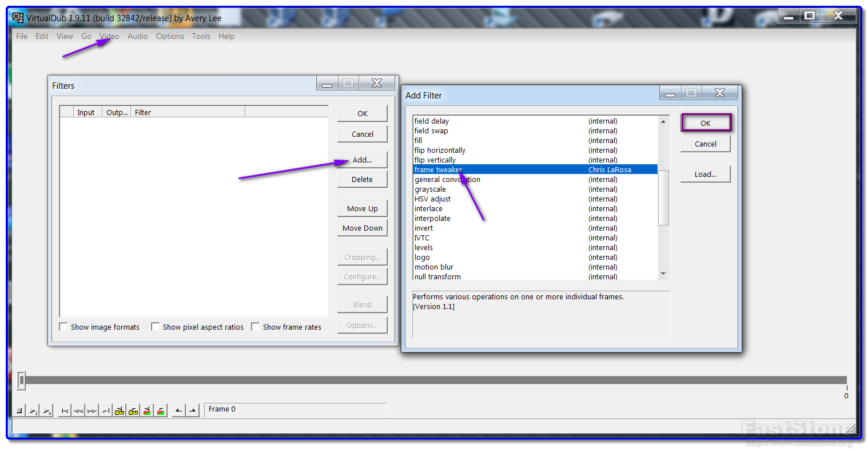Select the 'HSV adjust' filter
868x451 pixels.
(535, 199)
